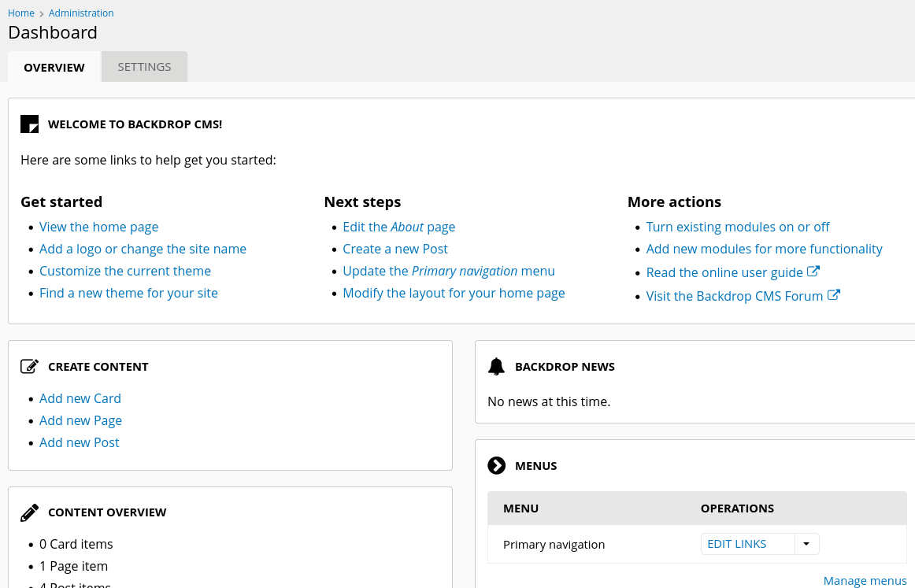Click the Welcome block sticky-note icon

pos(29,124)
